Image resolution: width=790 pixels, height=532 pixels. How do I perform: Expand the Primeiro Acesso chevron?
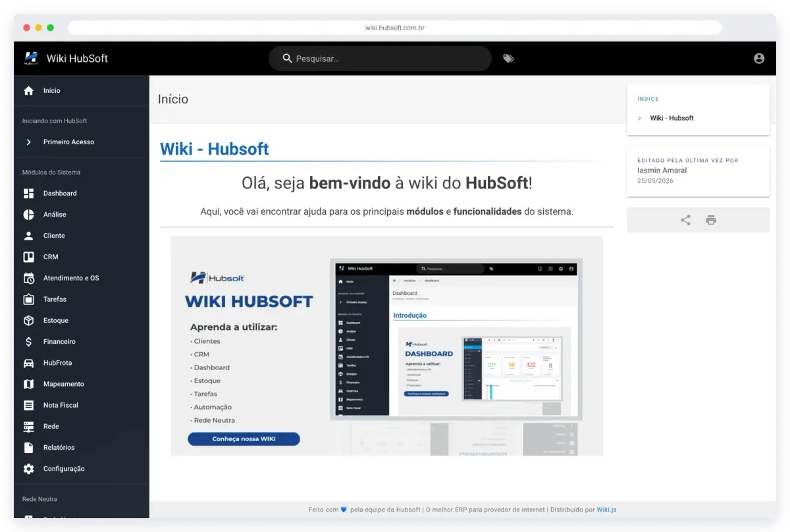[x=28, y=142]
